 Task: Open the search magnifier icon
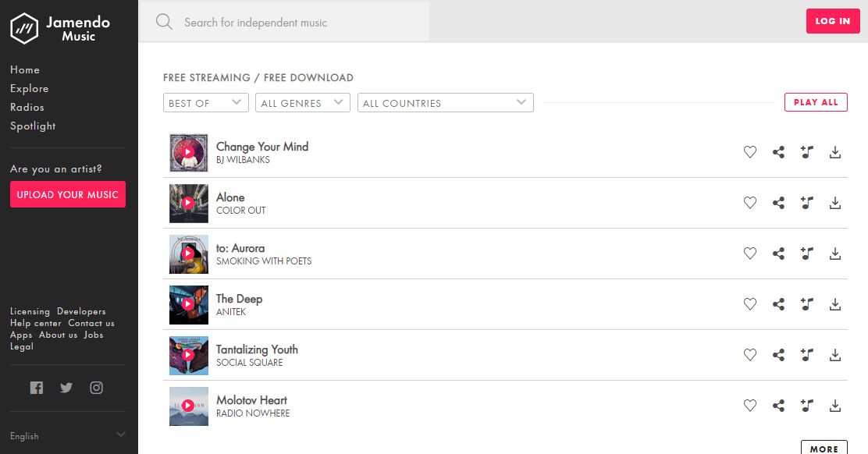(x=164, y=21)
